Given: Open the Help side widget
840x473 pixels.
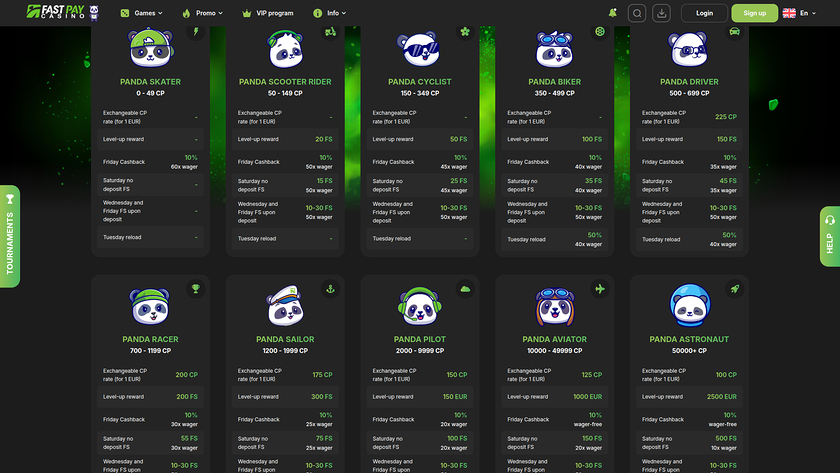Looking at the screenshot, I should point(830,236).
